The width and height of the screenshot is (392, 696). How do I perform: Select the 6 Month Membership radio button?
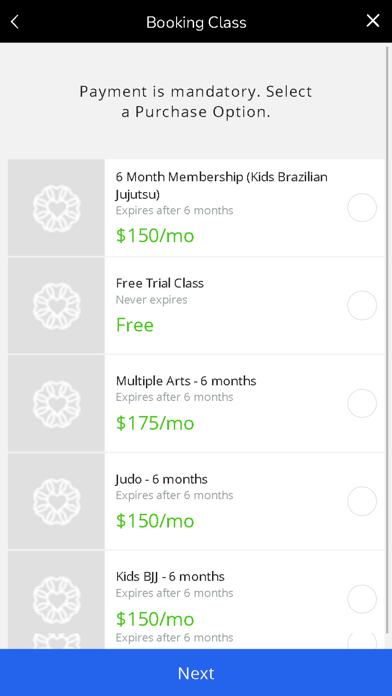pos(362,207)
